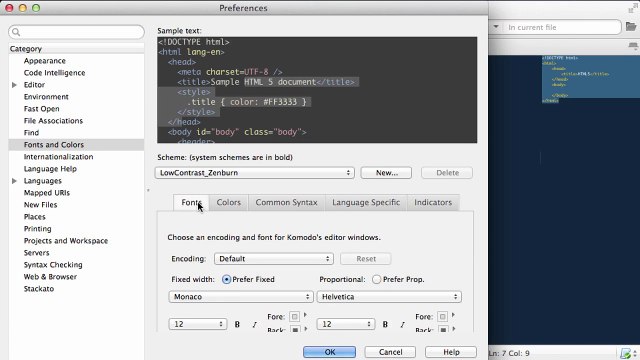
Task: Select the Mapped URIs category
Action: (47, 193)
